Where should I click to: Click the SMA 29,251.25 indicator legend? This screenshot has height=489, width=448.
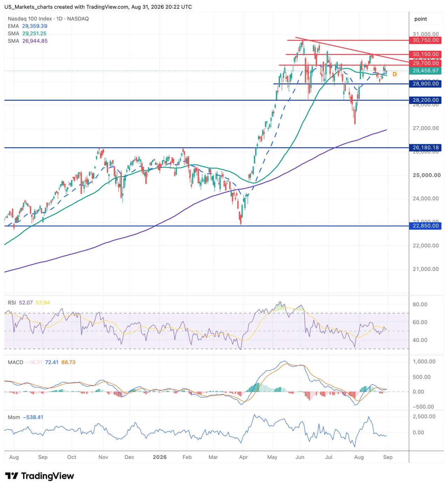point(27,33)
